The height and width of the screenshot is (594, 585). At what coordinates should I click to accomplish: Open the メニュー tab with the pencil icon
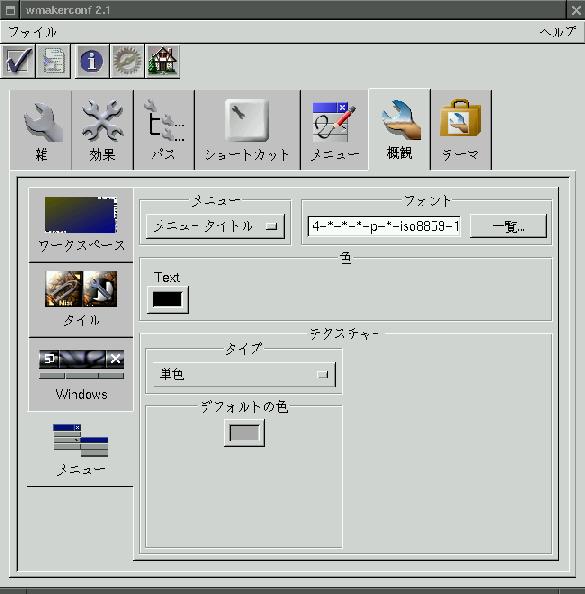coord(334,130)
